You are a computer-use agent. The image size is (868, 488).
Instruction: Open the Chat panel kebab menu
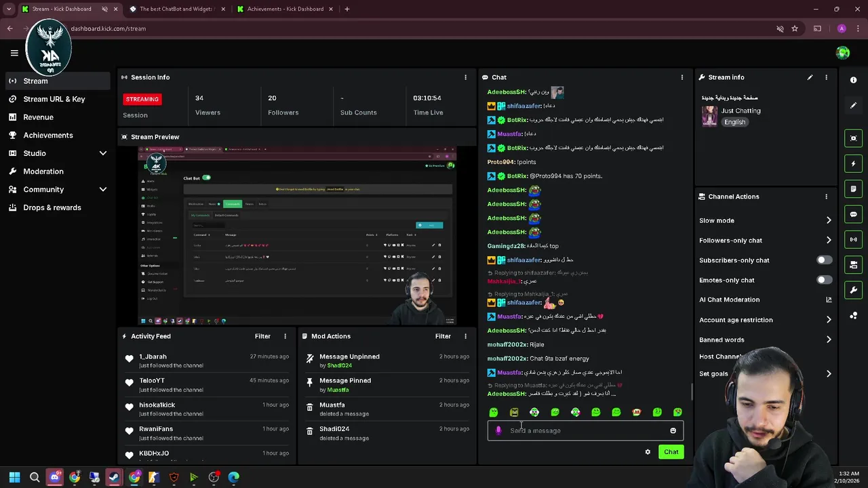682,77
